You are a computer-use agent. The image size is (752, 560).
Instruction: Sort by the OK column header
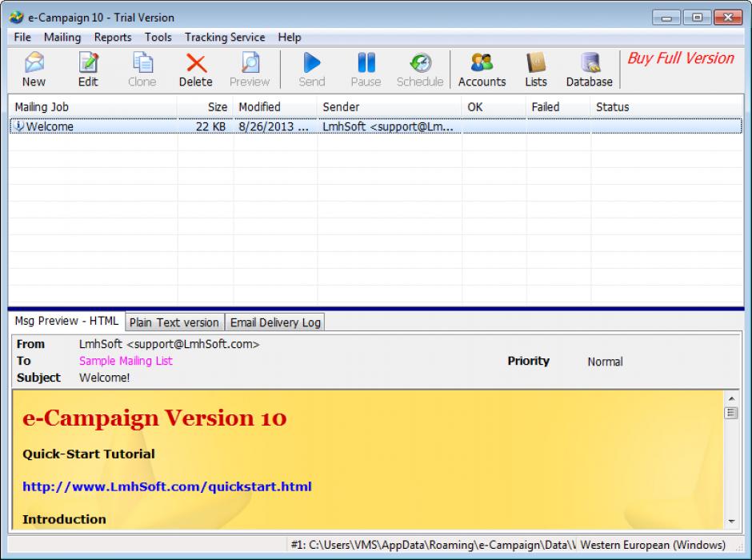click(494, 107)
